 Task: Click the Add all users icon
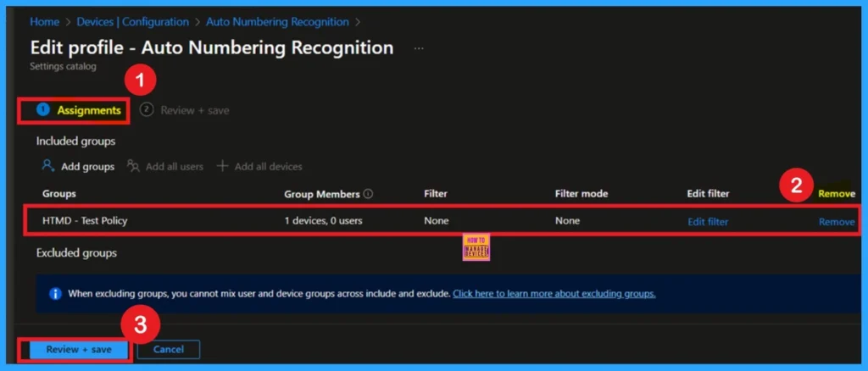[133, 166]
